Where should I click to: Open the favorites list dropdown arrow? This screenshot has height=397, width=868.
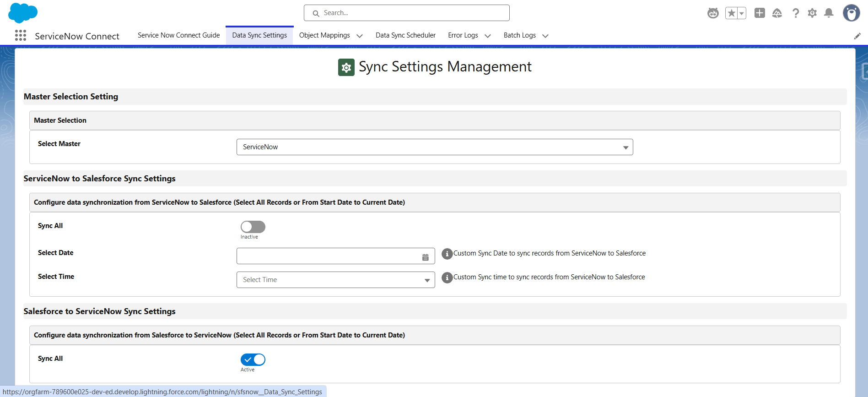pyautogui.click(x=742, y=13)
